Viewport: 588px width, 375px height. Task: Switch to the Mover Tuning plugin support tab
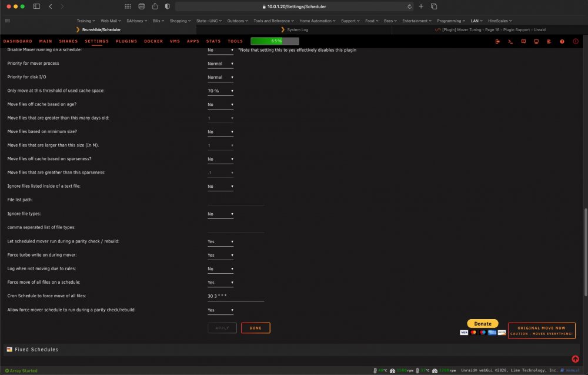[x=490, y=29]
